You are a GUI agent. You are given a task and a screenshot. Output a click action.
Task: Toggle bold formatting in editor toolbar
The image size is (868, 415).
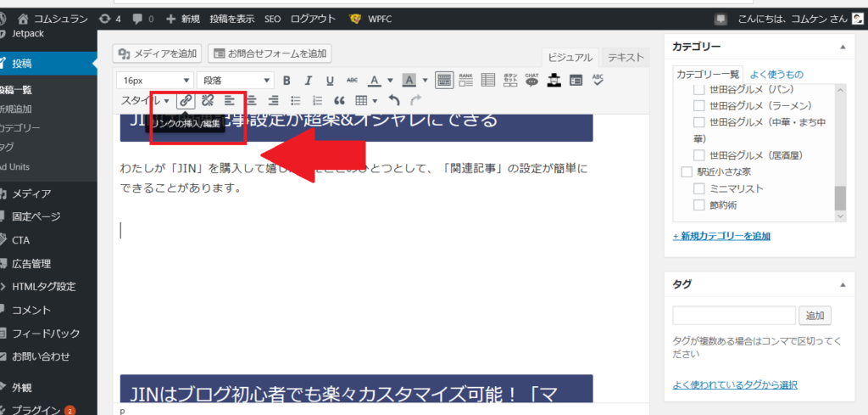coord(287,81)
